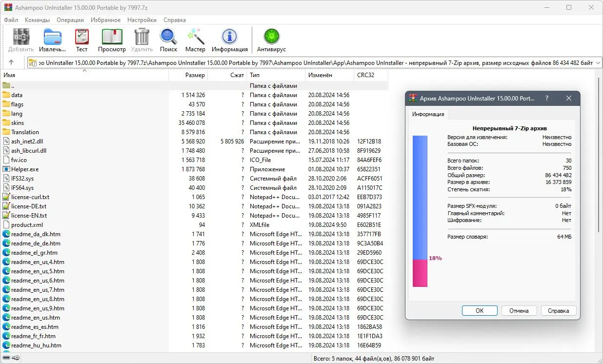This screenshot has height=364, width=603.
Task: Click the Добавить (Add) archive icon
Action: [x=20, y=36]
